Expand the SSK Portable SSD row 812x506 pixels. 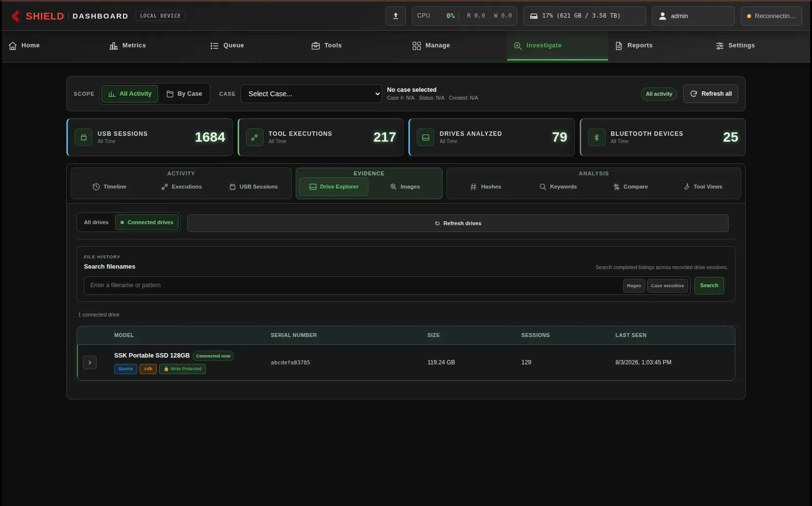click(90, 362)
